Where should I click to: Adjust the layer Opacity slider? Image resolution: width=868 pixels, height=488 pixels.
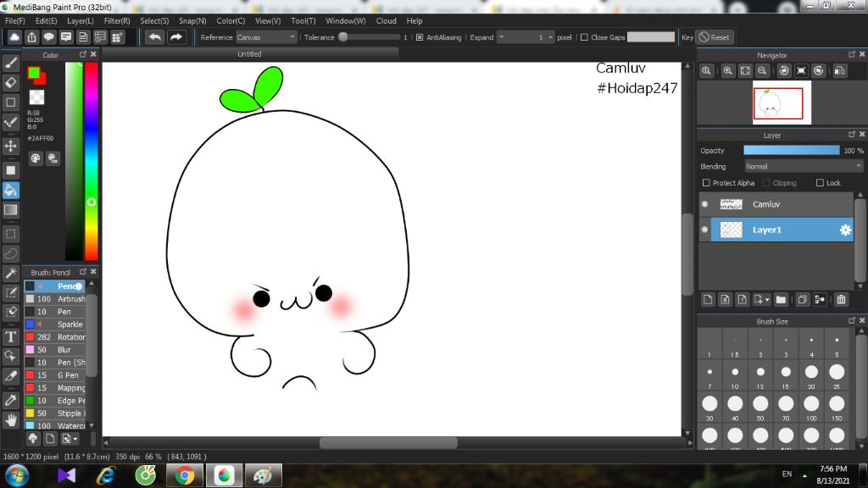(792, 151)
